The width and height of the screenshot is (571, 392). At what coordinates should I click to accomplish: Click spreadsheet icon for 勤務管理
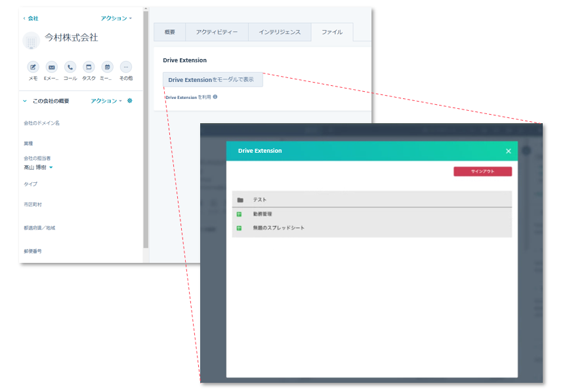point(240,214)
